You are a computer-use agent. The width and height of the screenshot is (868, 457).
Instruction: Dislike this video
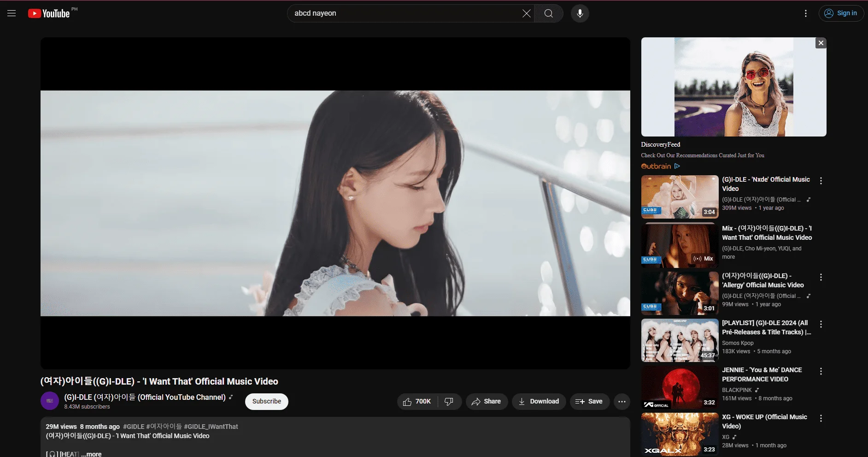tap(449, 402)
